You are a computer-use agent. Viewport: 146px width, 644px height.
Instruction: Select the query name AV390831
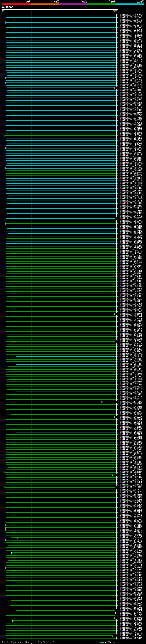pyautogui.click(x=8, y=7)
